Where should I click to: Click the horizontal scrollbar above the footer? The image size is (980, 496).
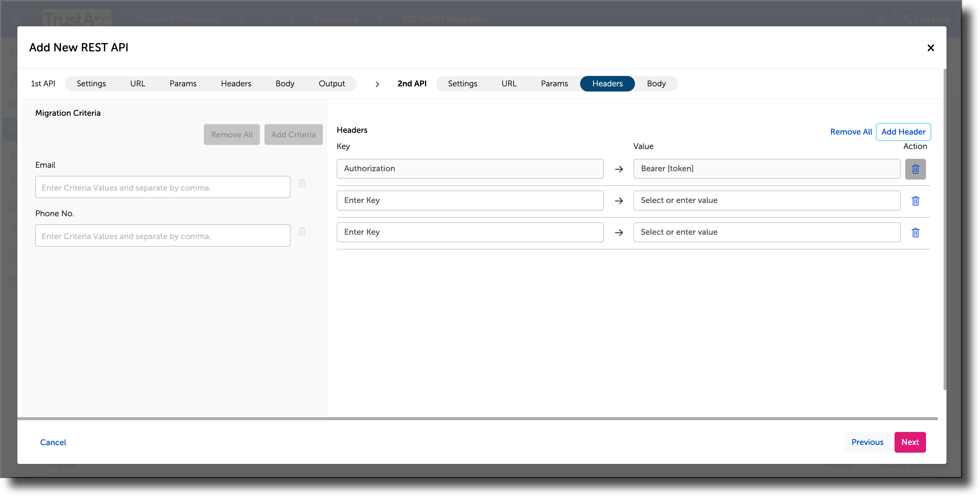(x=478, y=418)
